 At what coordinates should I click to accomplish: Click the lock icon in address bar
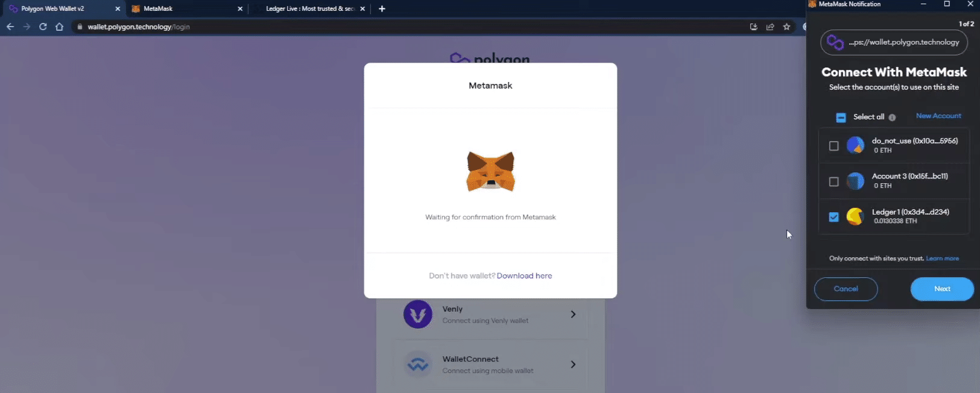[80, 27]
